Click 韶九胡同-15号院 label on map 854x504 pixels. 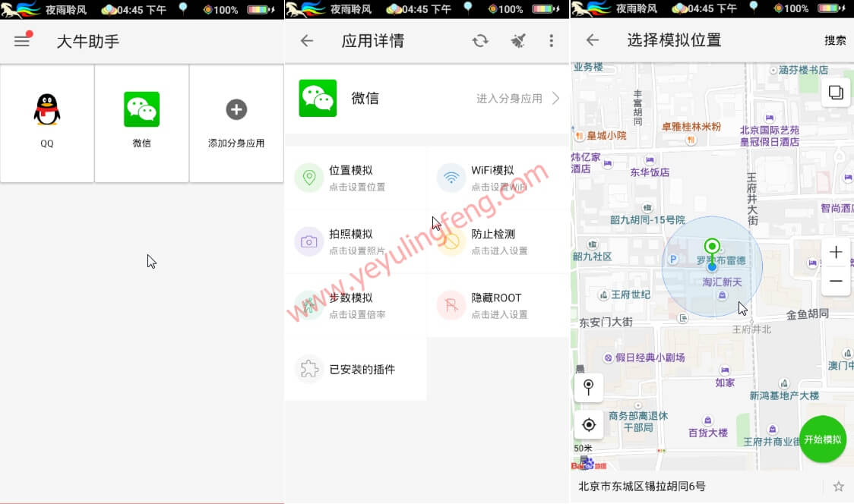(647, 220)
